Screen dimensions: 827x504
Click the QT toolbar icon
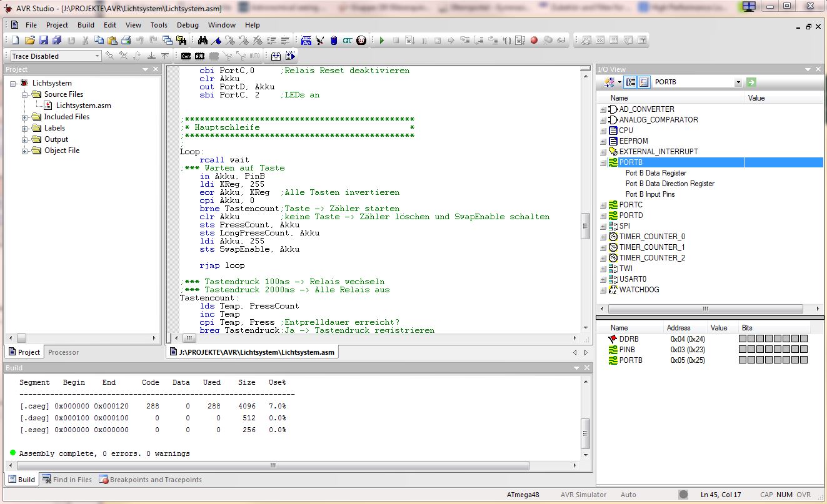pyautogui.click(x=347, y=40)
